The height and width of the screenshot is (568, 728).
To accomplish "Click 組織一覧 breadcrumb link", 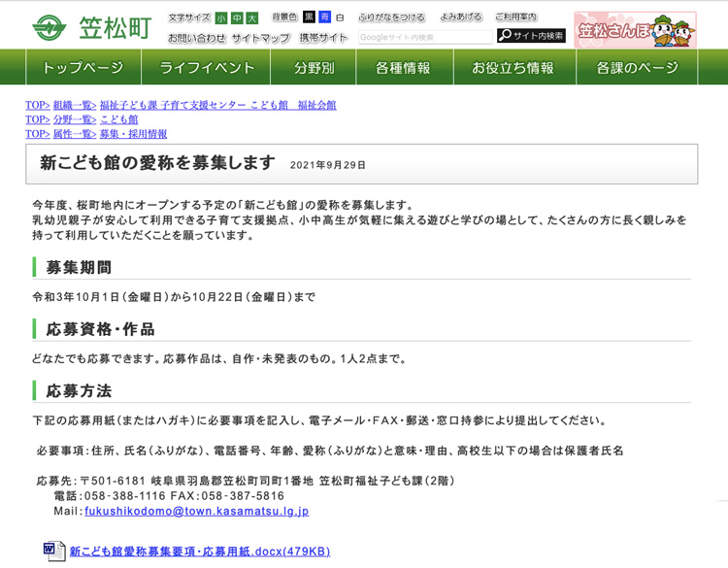I will (75, 106).
